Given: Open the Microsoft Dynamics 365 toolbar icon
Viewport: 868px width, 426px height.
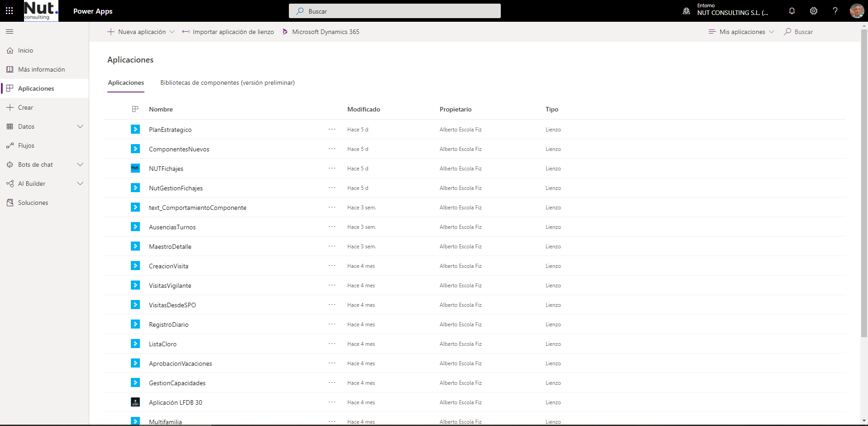Looking at the screenshot, I should pyautogui.click(x=285, y=32).
